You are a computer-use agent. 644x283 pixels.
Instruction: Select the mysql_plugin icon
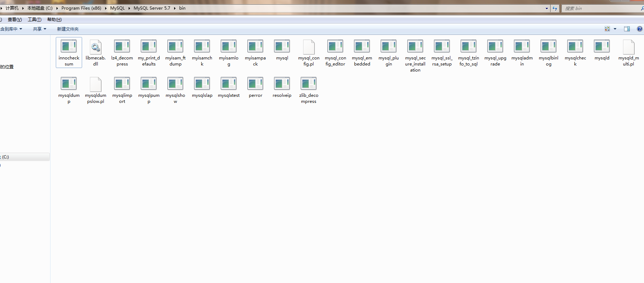tap(389, 47)
